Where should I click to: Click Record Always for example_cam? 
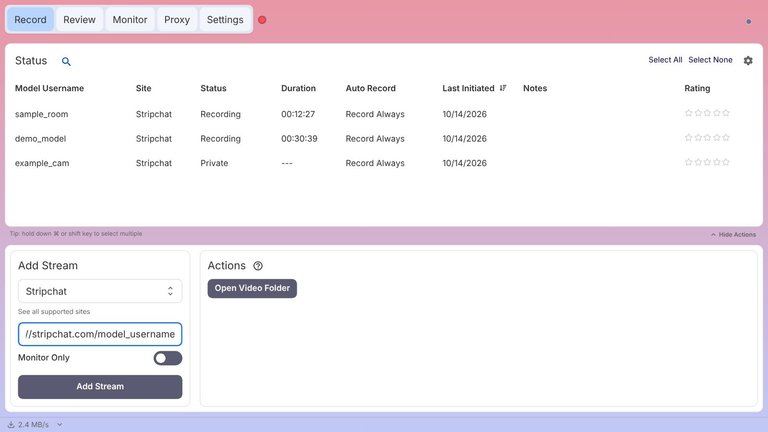click(375, 163)
